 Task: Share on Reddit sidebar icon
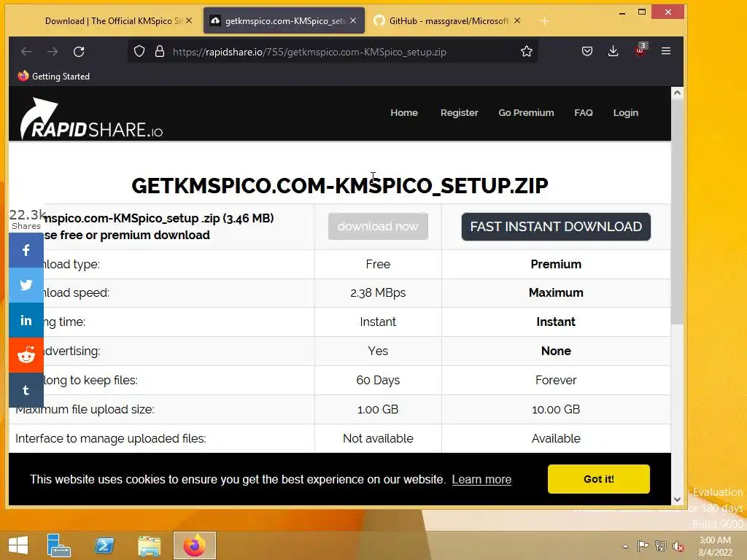tap(26, 355)
